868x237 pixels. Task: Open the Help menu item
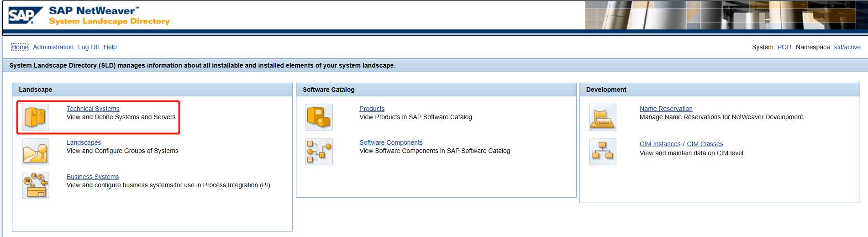(x=110, y=47)
